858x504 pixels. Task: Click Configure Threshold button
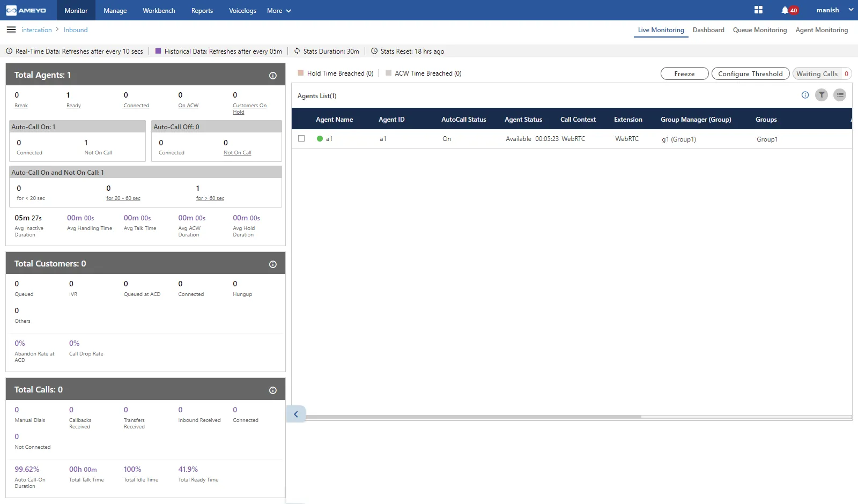(x=751, y=73)
